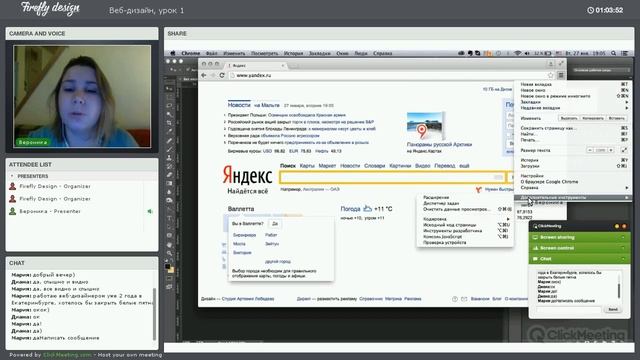Click the Да button in city popup
Screen dimensions: 640x360
click(275, 224)
